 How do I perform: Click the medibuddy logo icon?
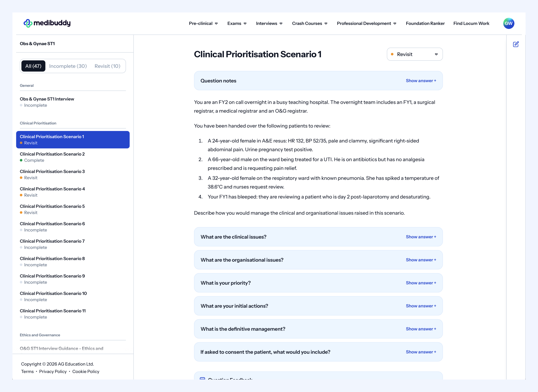pos(28,23)
